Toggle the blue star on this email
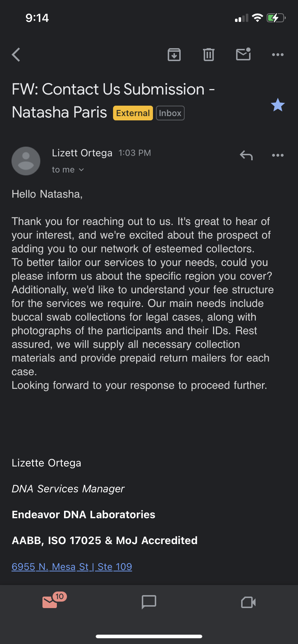298x644 pixels. pyautogui.click(x=277, y=105)
